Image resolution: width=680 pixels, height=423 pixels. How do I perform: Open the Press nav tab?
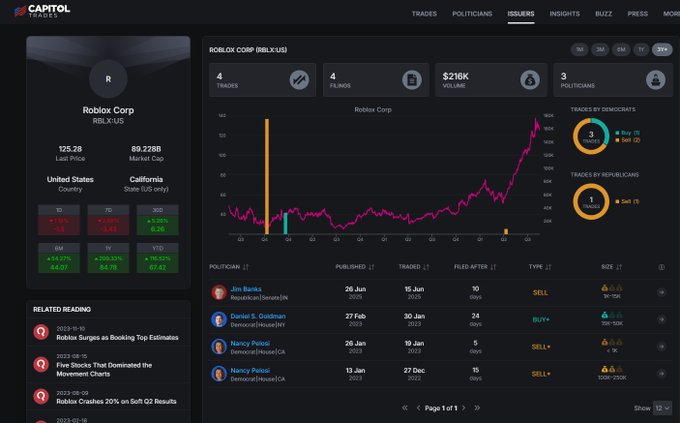click(x=637, y=14)
